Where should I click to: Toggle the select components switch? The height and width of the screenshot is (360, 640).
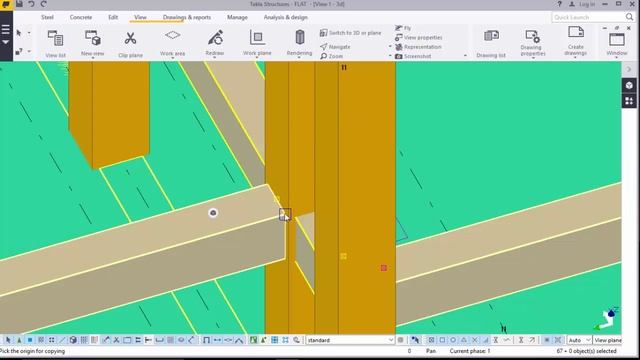[x=19, y=340]
